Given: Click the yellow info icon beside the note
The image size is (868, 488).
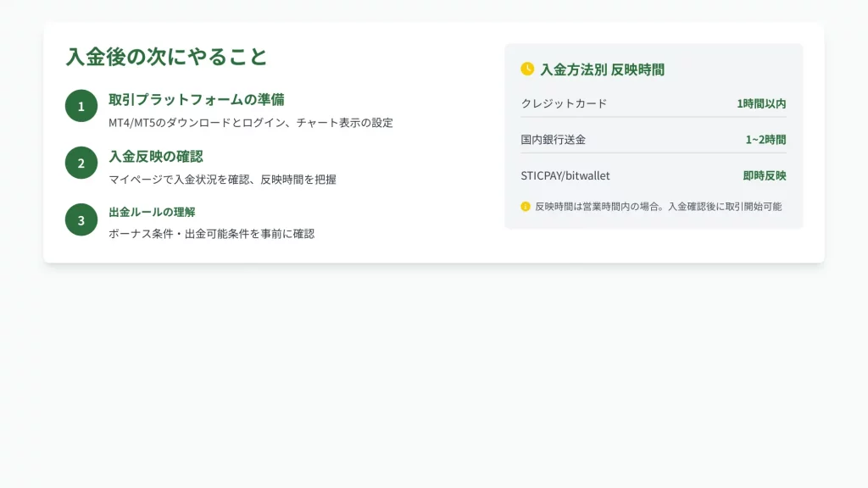Looking at the screenshot, I should tap(526, 206).
